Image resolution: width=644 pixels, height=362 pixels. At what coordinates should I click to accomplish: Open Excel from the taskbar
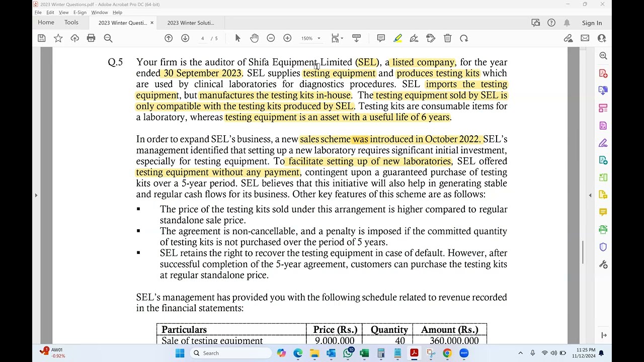tap(364, 353)
